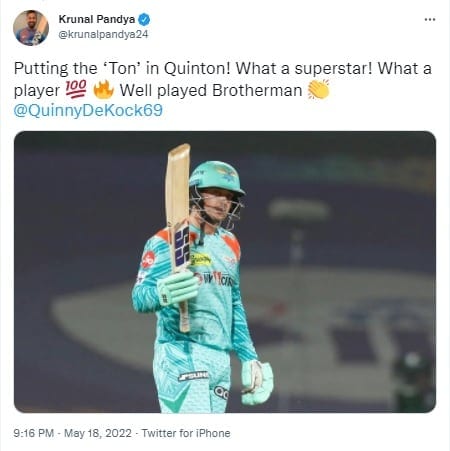Click the batting glove holding the bat
Viewport: 450px width, 451px height.
pyautogui.click(x=177, y=287)
